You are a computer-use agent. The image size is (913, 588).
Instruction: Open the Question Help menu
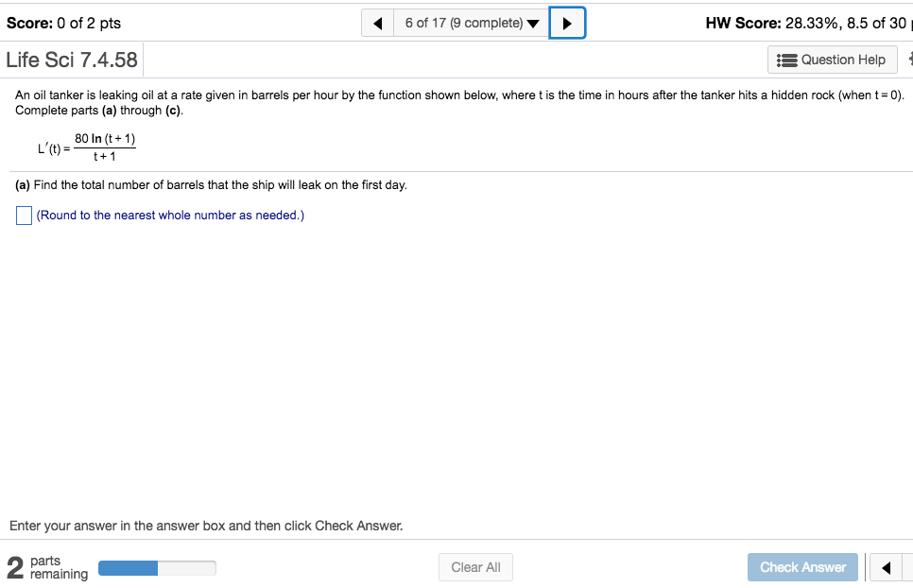[x=832, y=60]
